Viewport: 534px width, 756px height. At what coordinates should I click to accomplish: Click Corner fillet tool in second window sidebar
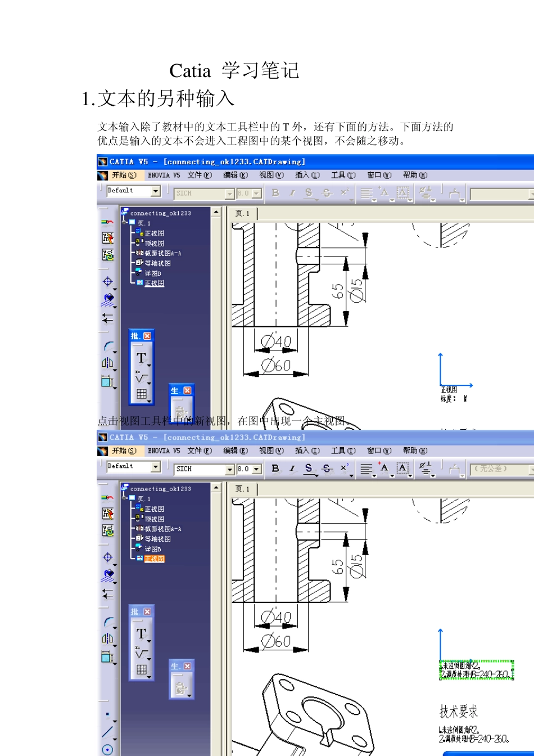tap(108, 622)
